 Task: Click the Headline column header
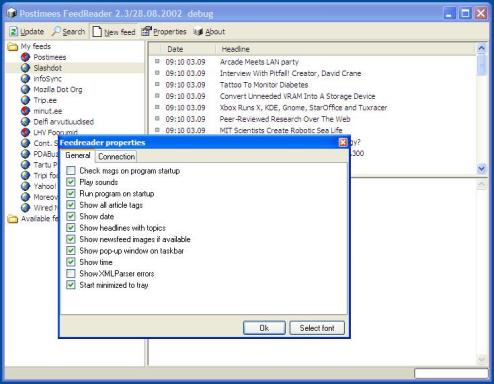(x=345, y=49)
